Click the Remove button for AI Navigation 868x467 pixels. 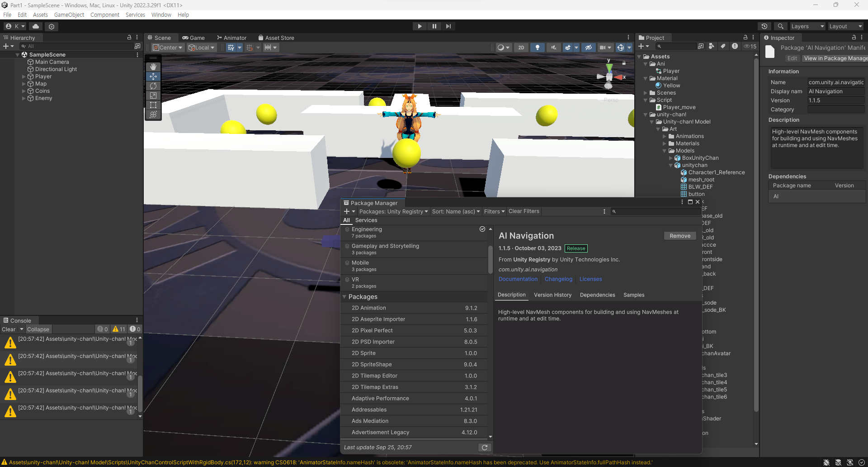tap(680, 236)
